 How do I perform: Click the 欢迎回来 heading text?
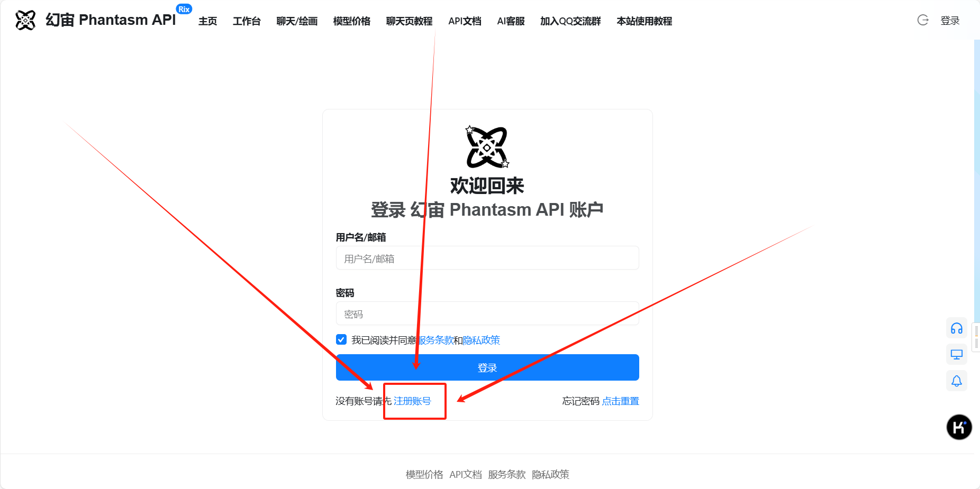click(x=487, y=186)
